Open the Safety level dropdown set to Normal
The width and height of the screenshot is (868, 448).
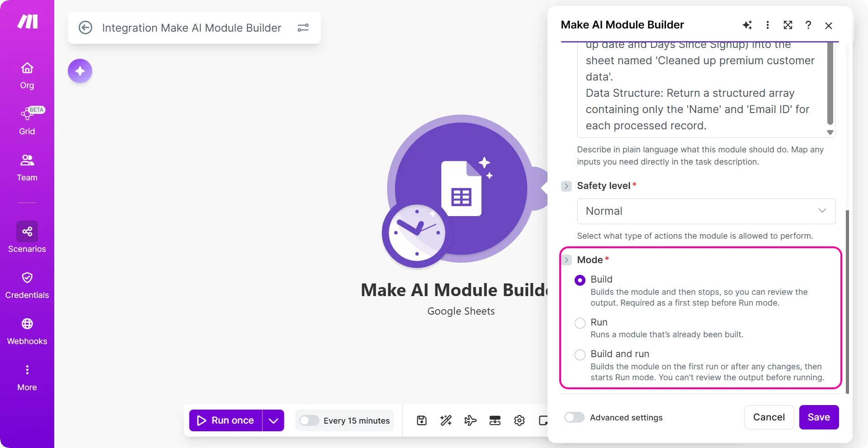coord(706,211)
